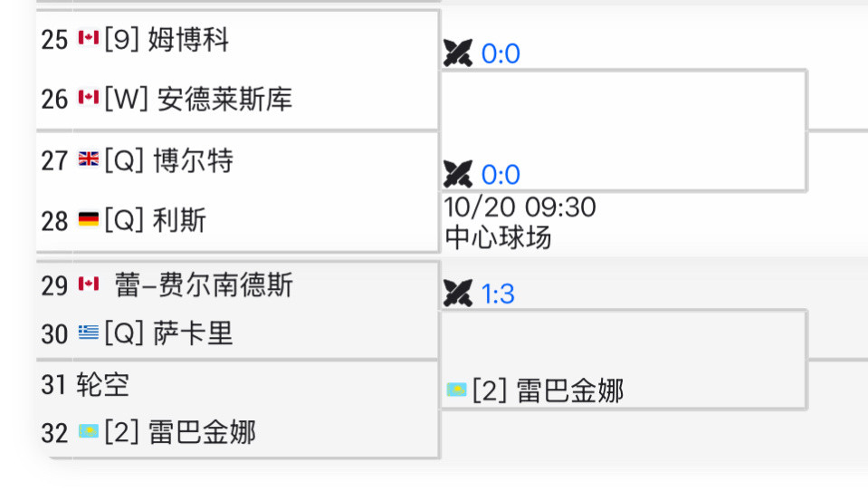Select player [Q] 萨卡里
The image size is (868, 501).
[x=193, y=334]
